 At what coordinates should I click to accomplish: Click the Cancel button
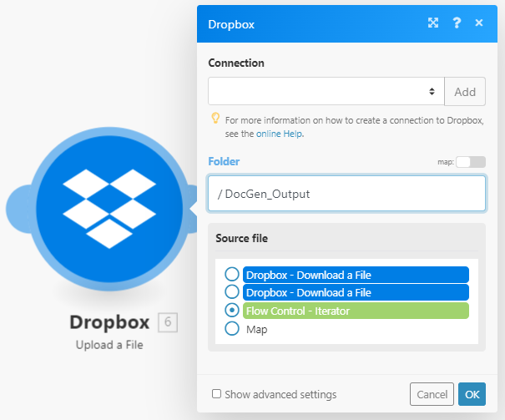tap(432, 394)
